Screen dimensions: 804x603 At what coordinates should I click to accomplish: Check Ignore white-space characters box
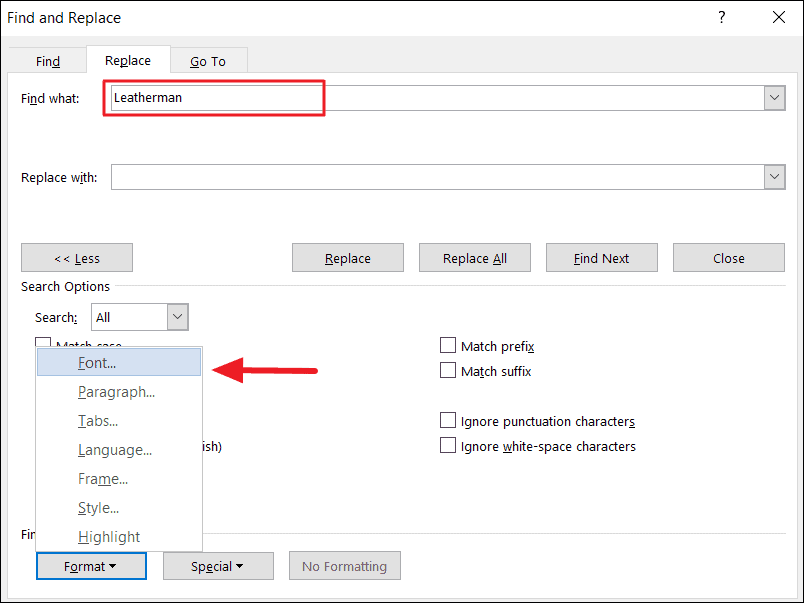448,446
